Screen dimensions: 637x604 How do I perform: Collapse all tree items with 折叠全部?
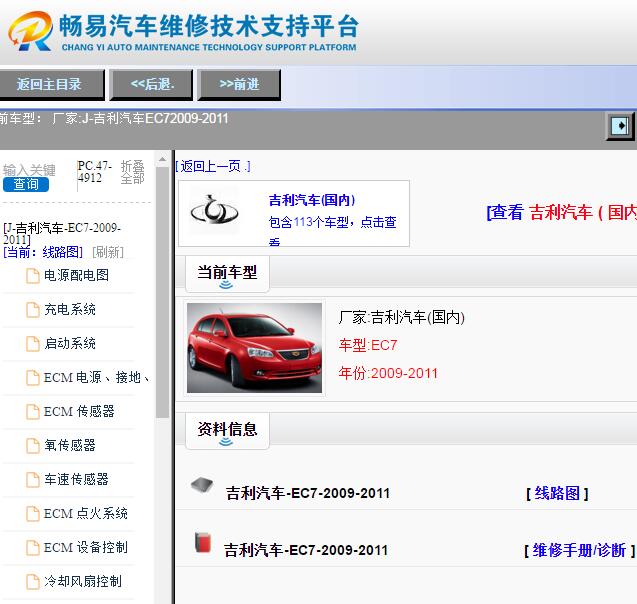pyautogui.click(x=132, y=172)
